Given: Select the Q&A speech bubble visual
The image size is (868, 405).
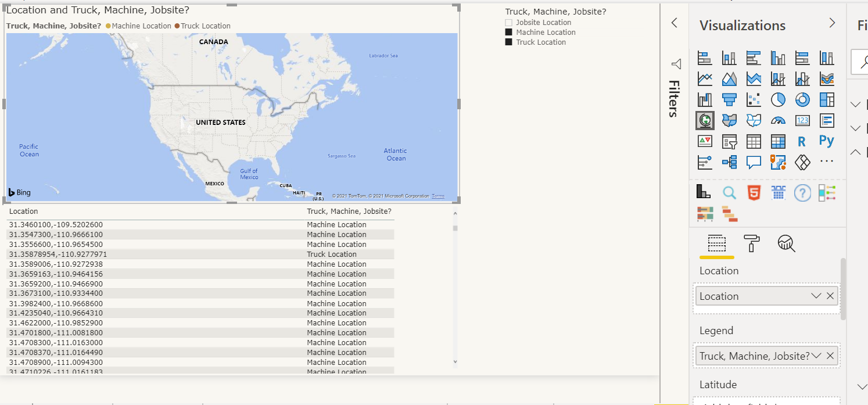Looking at the screenshot, I should click(754, 162).
